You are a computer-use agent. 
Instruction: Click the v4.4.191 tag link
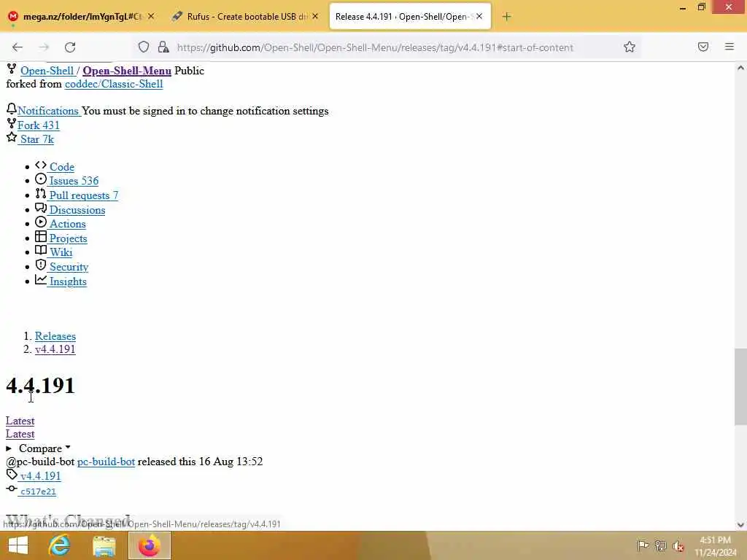41,476
